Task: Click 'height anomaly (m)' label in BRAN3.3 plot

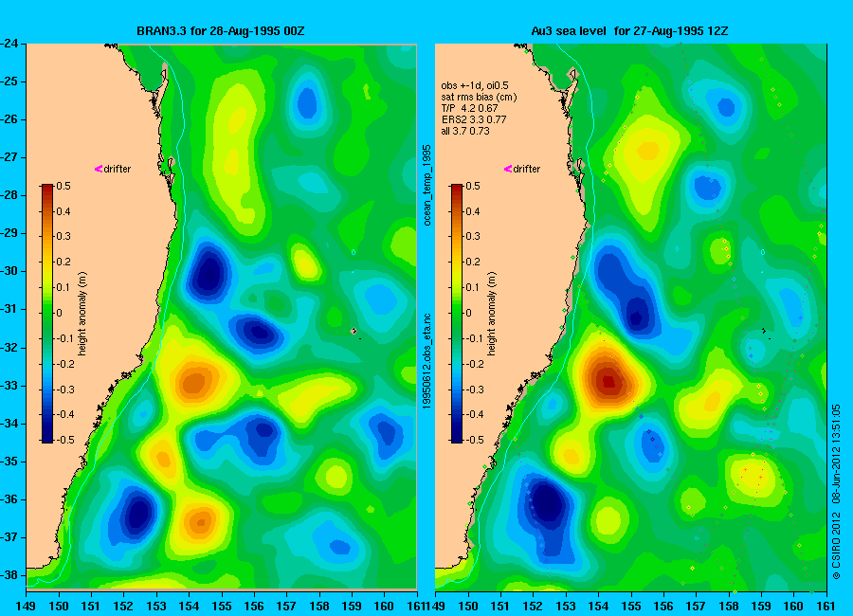Action: [82, 314]
